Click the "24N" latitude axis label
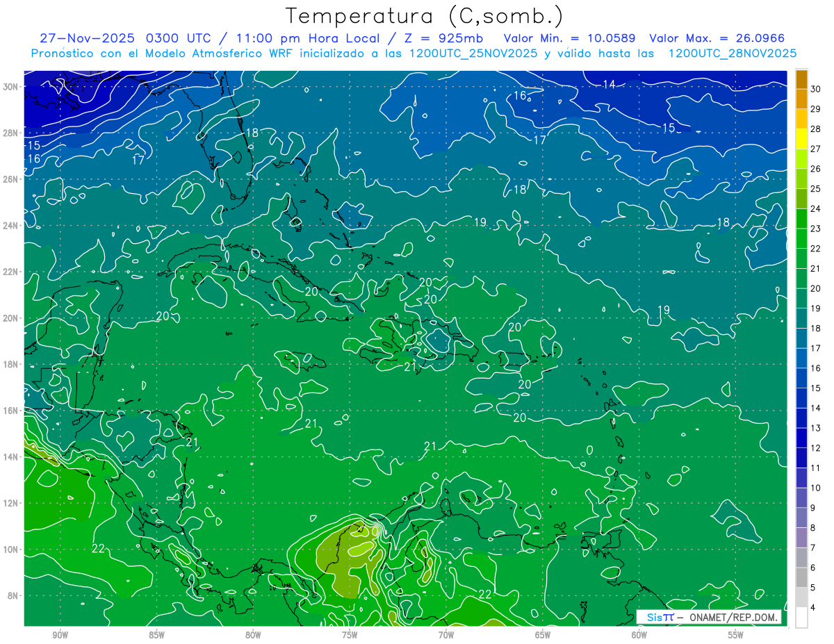Viewport: 834px width, 644px height. tap(12, 226)
